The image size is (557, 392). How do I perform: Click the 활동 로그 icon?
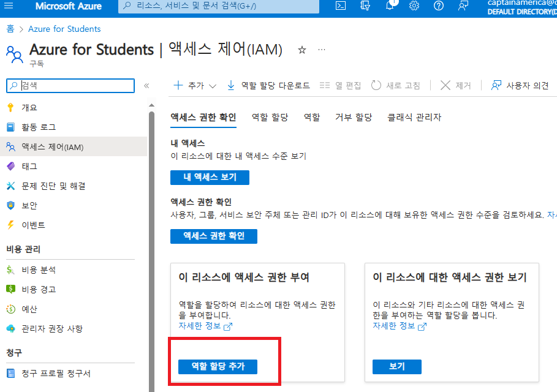[x=10, y=127]
